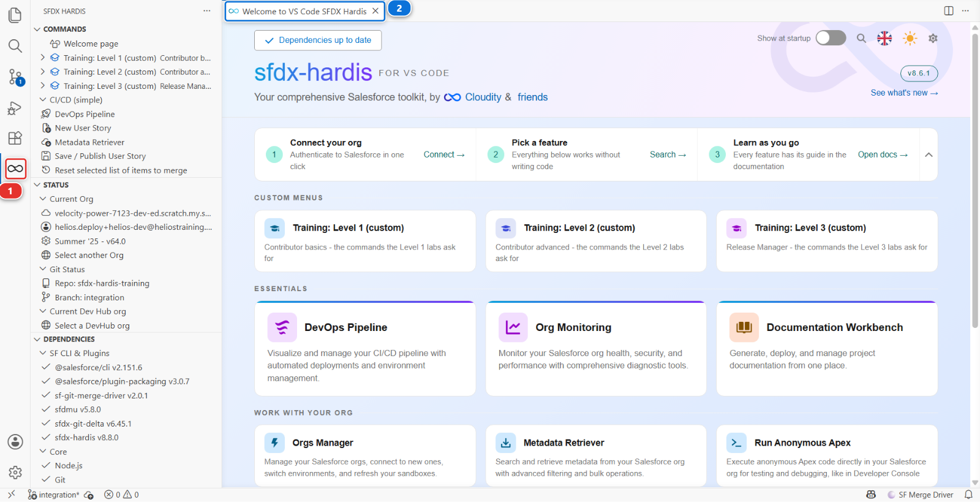Collapse the getting-started steps panel chevron
This screenshot has height=502, width=980.
(x=929, y=154)
